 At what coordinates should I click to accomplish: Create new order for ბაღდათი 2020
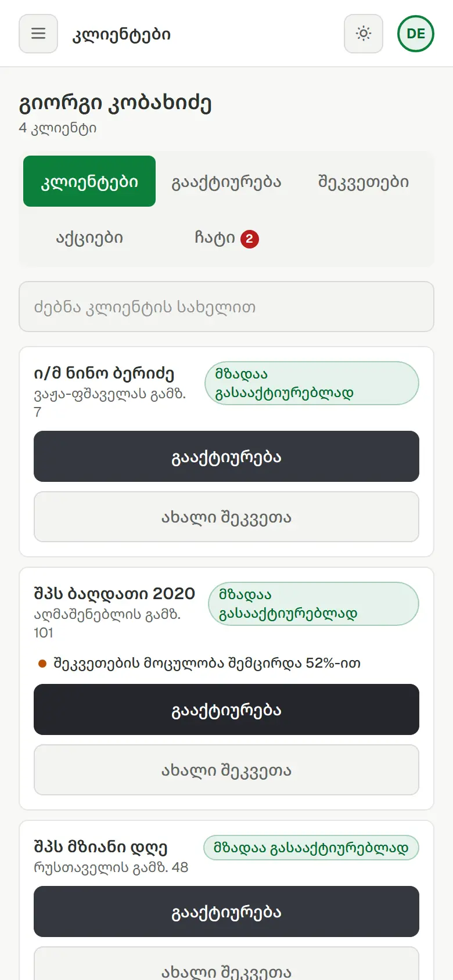(227, 770)
